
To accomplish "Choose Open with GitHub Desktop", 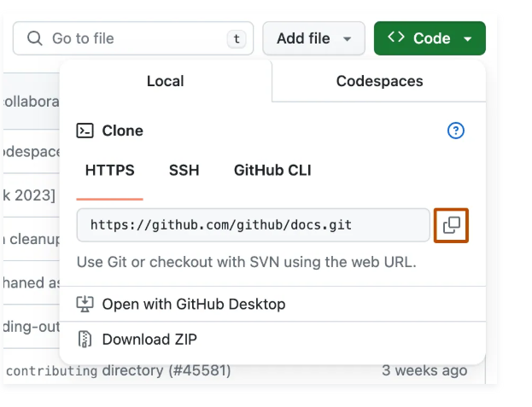I will pyautogui.click(x=194, y=304).
